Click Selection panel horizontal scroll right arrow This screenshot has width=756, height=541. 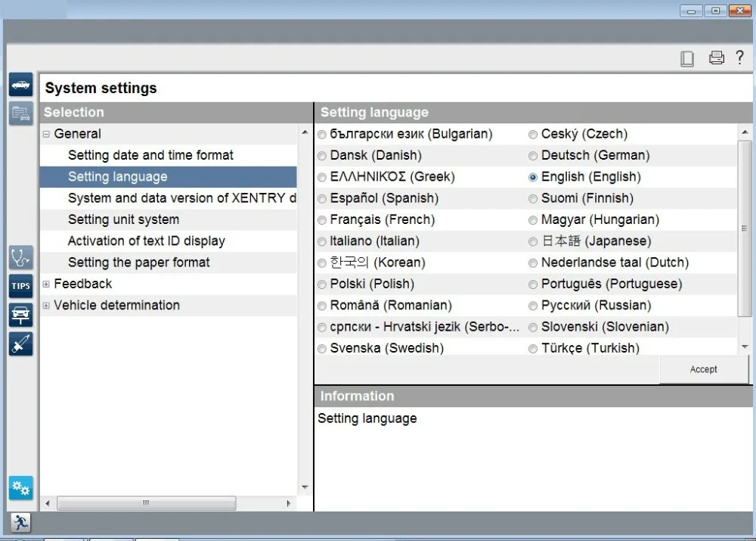[x=288, y=503]
